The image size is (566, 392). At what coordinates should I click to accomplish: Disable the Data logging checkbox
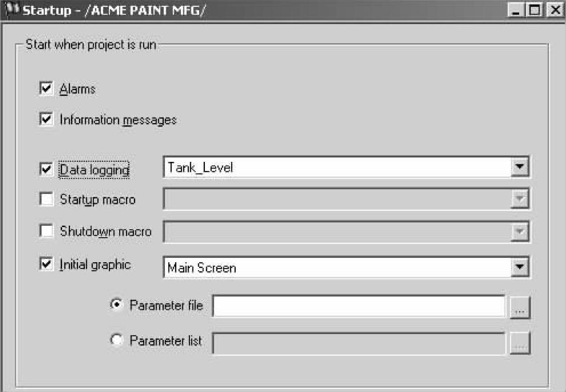point(46,169)
